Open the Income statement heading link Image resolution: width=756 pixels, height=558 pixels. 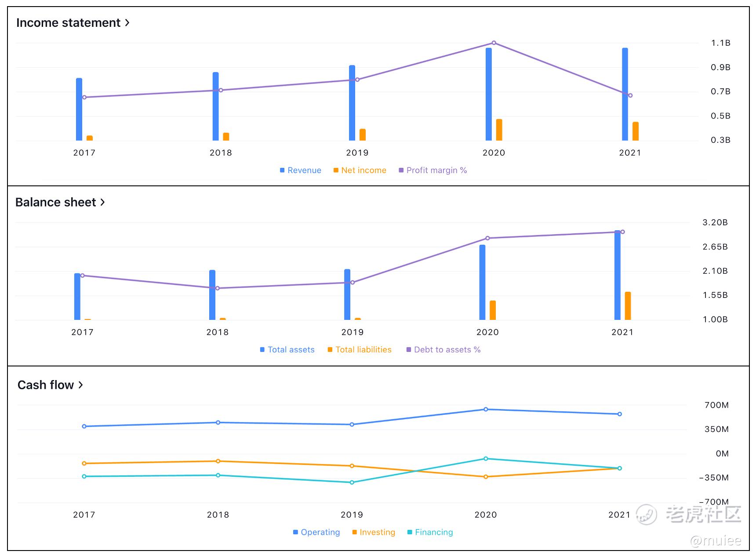coord(73,23)
